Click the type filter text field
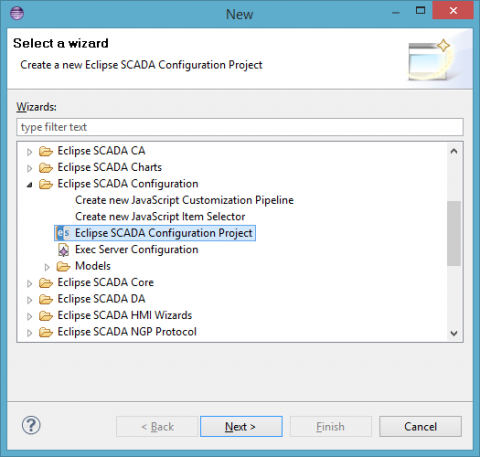 coord(240,127)
